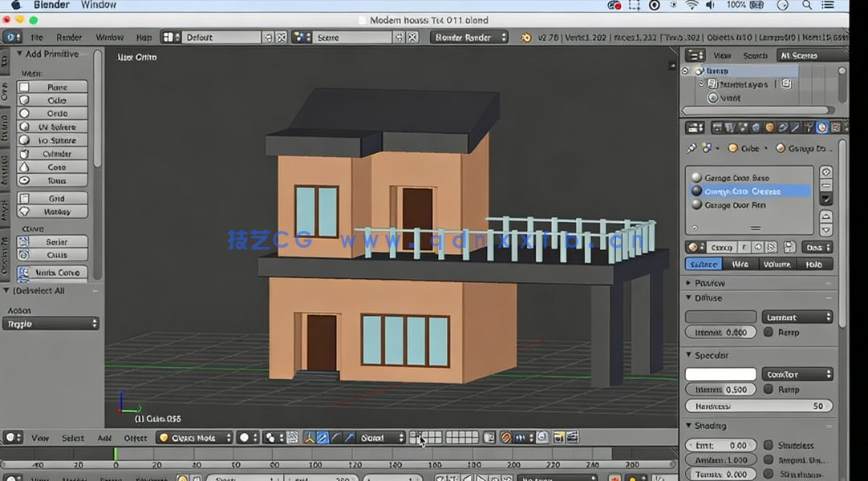Open the CookTorr specular shader dropdown
Screen dimensions: 868x481
click(x=797, y=374)
